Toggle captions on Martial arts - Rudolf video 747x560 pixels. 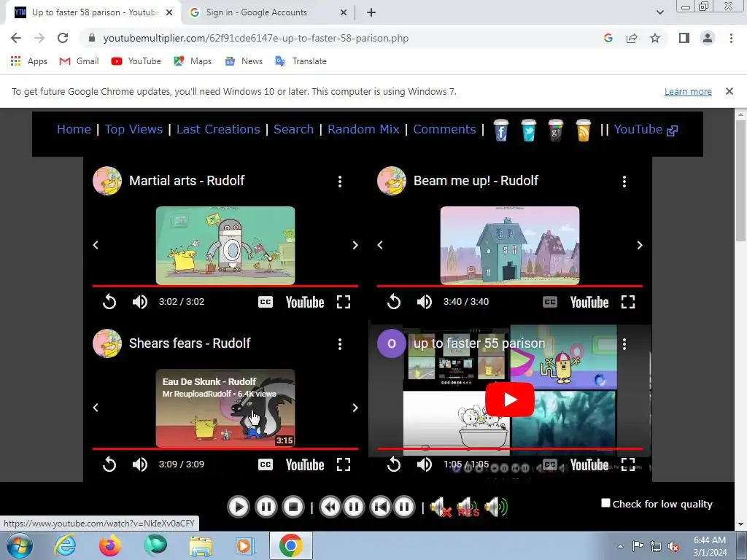266,302
